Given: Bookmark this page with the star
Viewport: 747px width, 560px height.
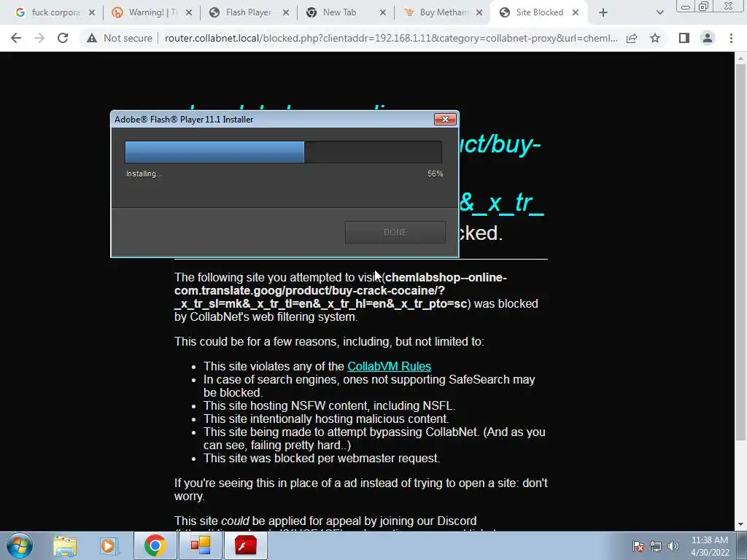Looking at the screenshot, I should [655, 38].
